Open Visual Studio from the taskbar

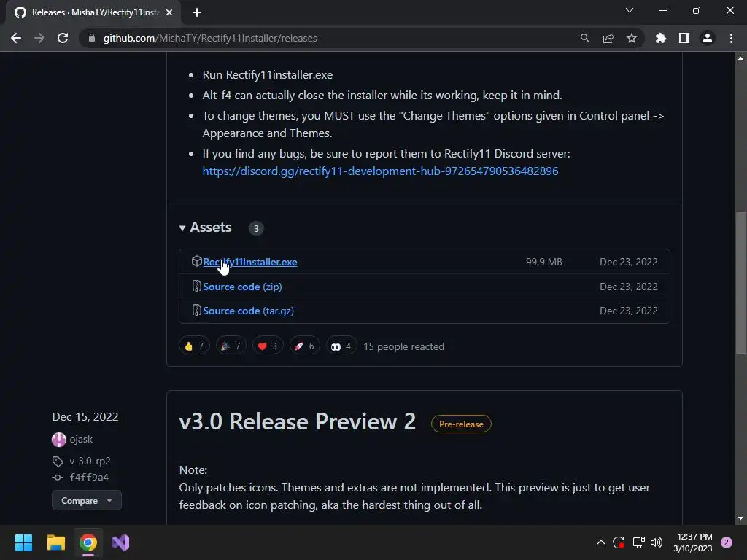(120, 542)
